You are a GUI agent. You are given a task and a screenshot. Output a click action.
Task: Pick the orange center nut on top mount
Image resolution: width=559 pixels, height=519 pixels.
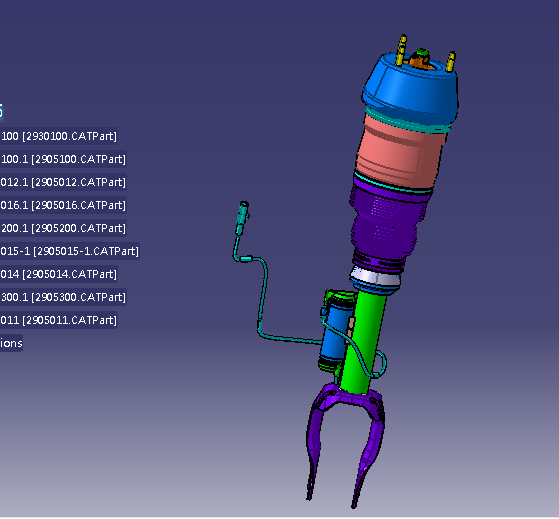(421, 61)
